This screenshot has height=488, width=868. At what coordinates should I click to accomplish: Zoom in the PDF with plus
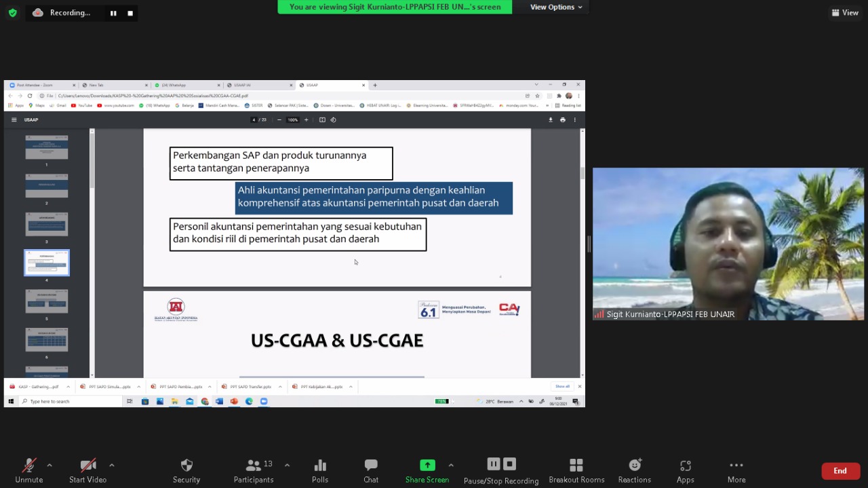point(306,119)
